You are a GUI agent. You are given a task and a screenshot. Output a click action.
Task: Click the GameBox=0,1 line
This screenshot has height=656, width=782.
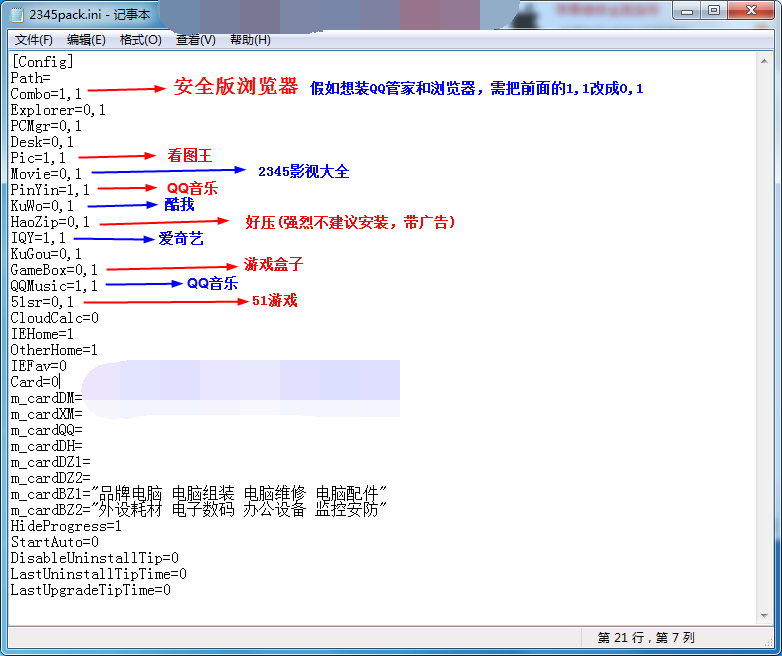tap(54, 270)
